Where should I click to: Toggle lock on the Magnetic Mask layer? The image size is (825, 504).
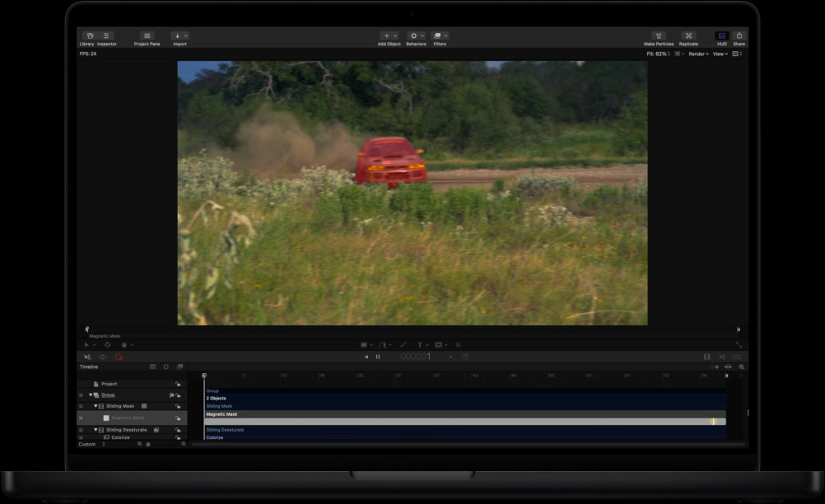[178, 418]
